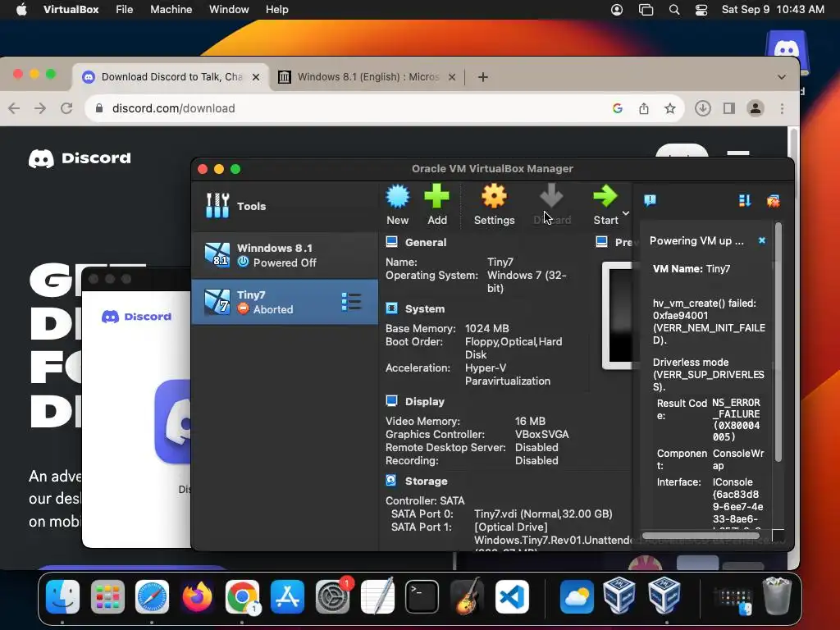Viewport: 840px width, 630px height.
Task: Close the Windows 8.1 (English) tab
Action: click(452, 77)
